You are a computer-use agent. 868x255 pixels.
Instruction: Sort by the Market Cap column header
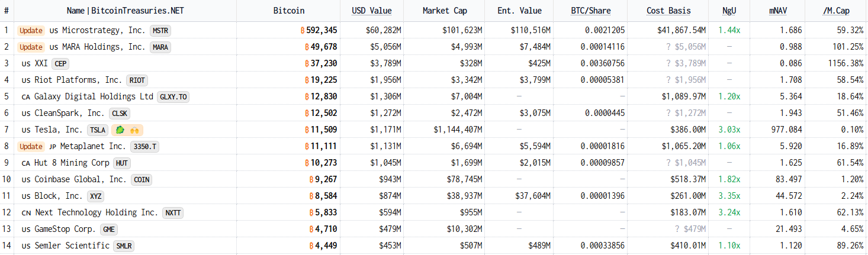coord(443,11)
